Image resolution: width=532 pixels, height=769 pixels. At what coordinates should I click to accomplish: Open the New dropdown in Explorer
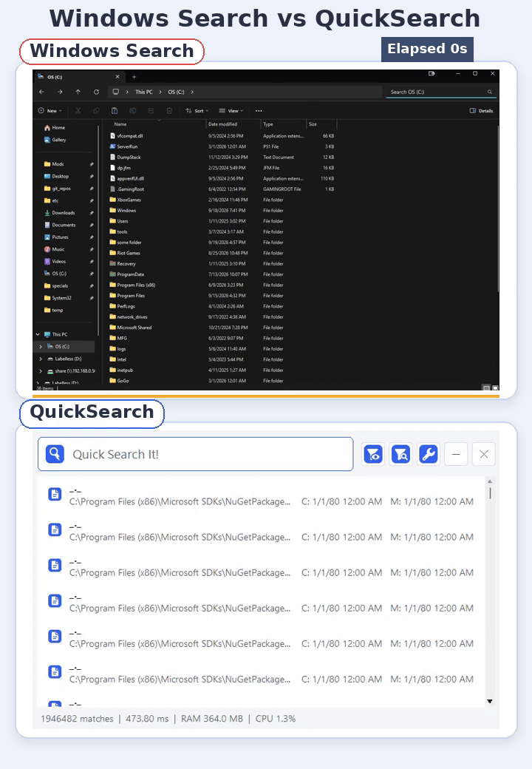(50, 111)
